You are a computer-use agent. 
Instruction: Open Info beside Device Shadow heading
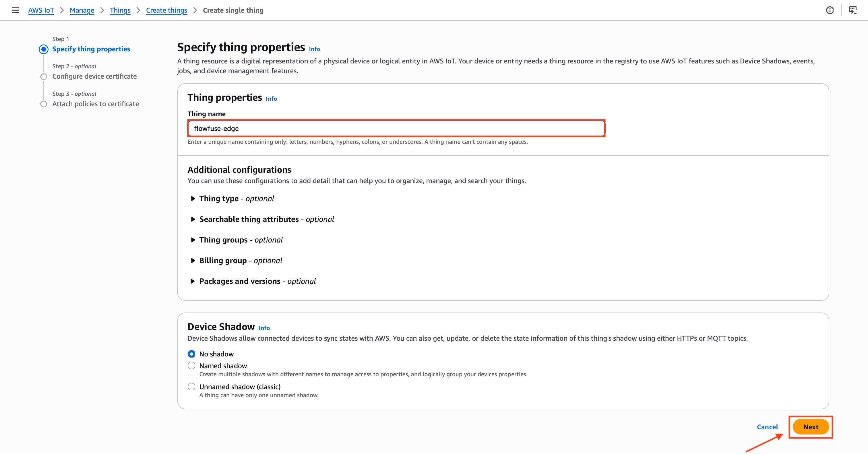[x=264, y=328]
